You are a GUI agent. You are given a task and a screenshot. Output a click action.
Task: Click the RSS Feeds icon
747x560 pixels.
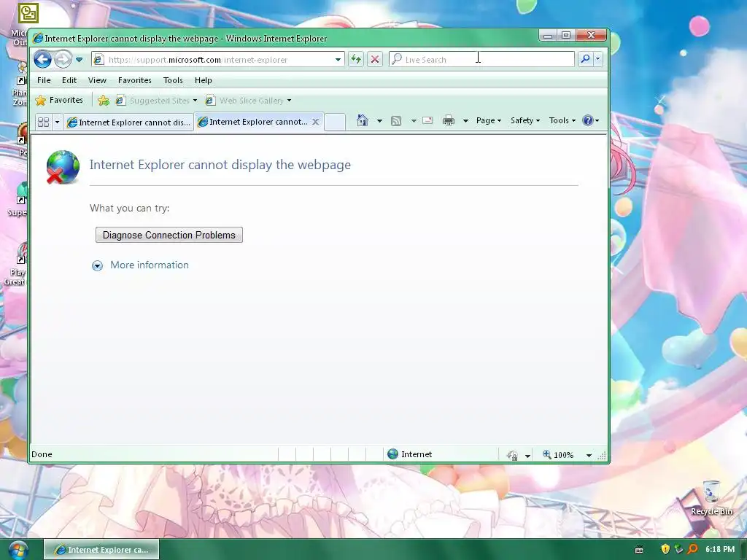(x=396, y=121)
